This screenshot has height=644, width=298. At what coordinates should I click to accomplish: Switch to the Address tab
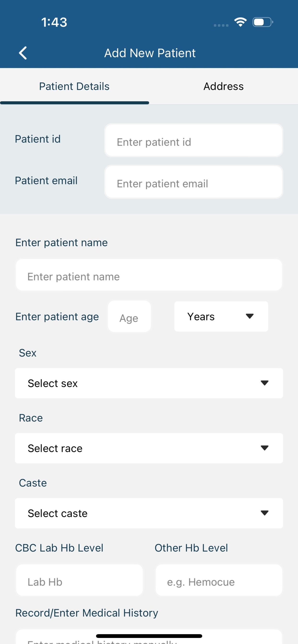click(223, 86)
